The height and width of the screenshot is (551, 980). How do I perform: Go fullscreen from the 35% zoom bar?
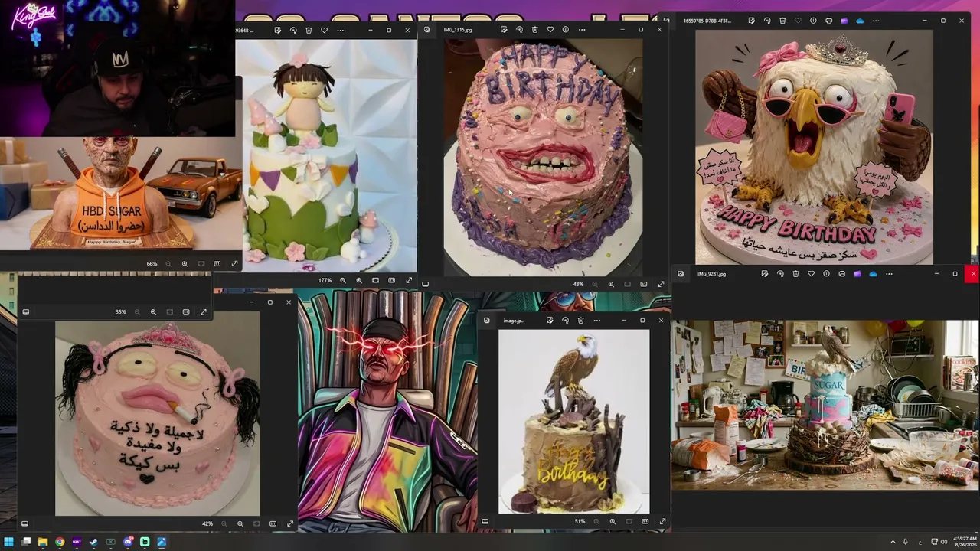(203, 312)
